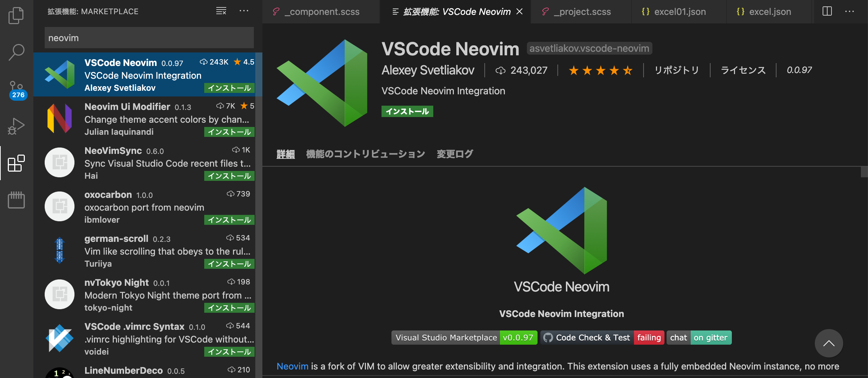This screenshot has height=378, width=868.
Task: Install german-scroll extension
Action: (229, 264)
